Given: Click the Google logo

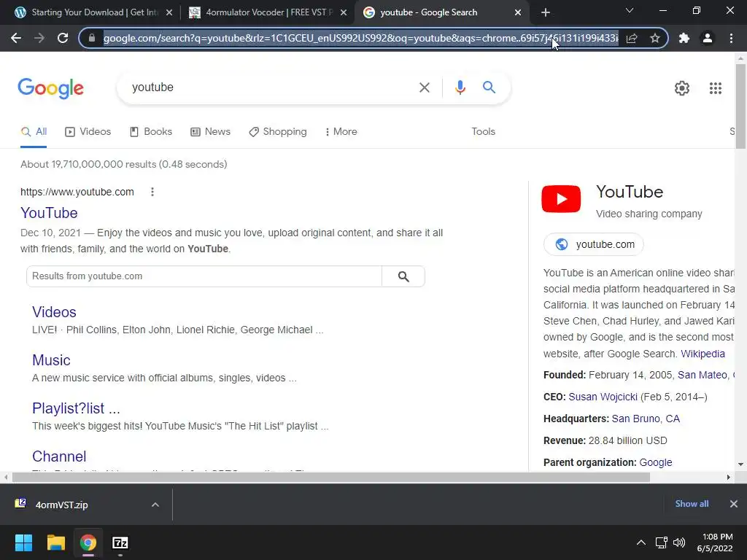Looking at the screenshot, I should [x=50, y=88].
